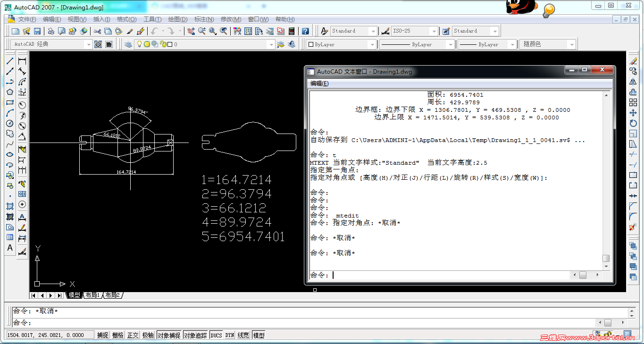Open the Standard table style dropdown

point(494,31)
